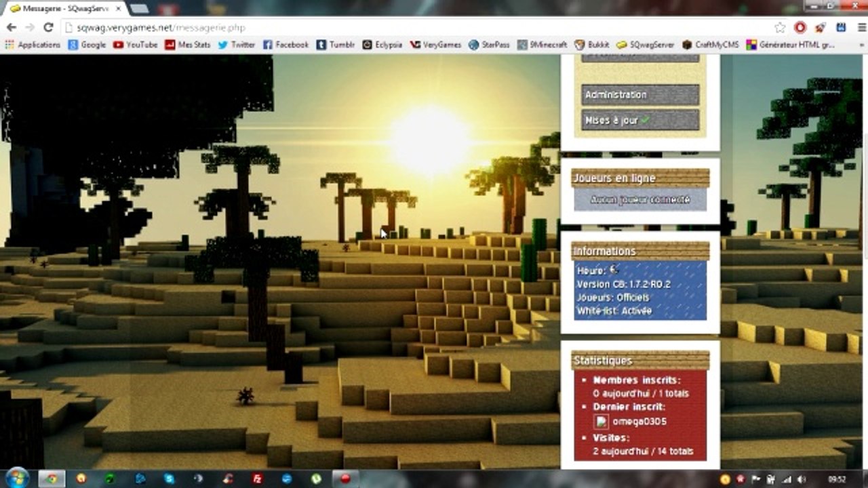
Task: Open the Générateur HTML bookmark
Action: (x=791, y=45)
